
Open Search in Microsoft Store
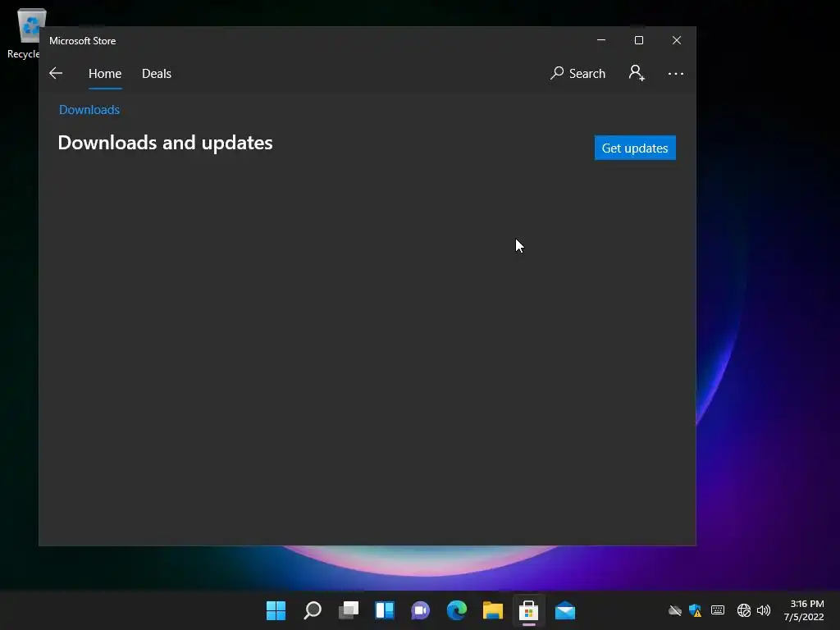[577, 73]
